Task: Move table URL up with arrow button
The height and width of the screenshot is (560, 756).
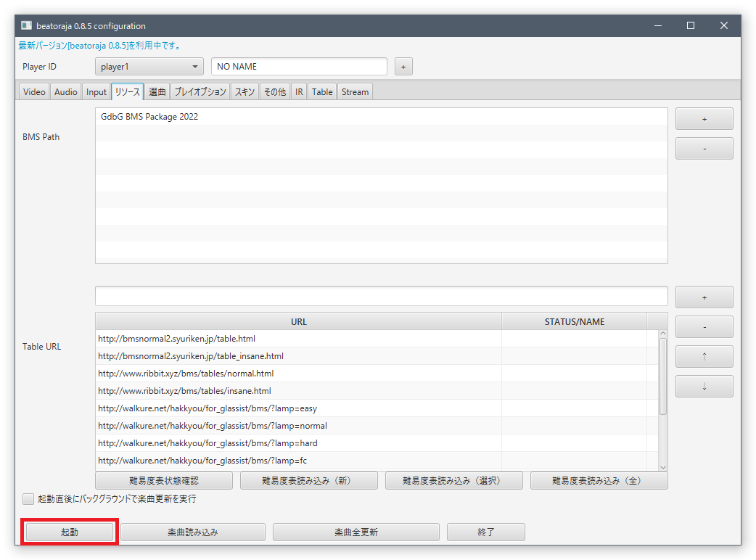Action: [704, 357]
